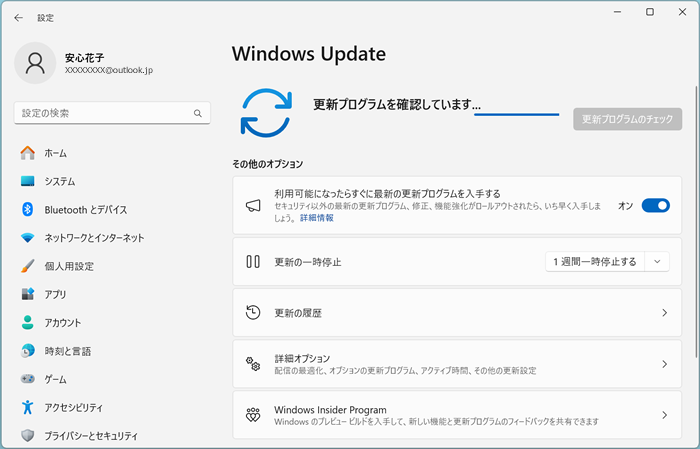The image size is (700, 449).
Task: Click the 更新プログラムを確認しています status text
Action: (x=397, y=104)
